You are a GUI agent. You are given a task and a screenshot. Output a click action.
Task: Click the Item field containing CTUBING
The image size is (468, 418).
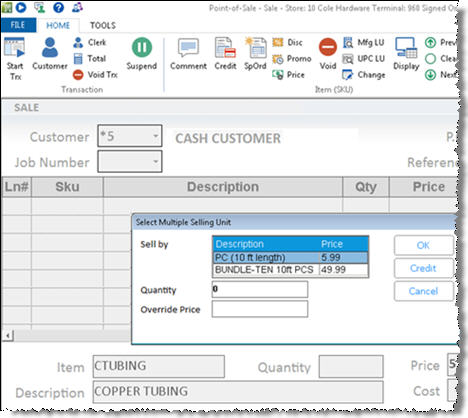[159, 366]
